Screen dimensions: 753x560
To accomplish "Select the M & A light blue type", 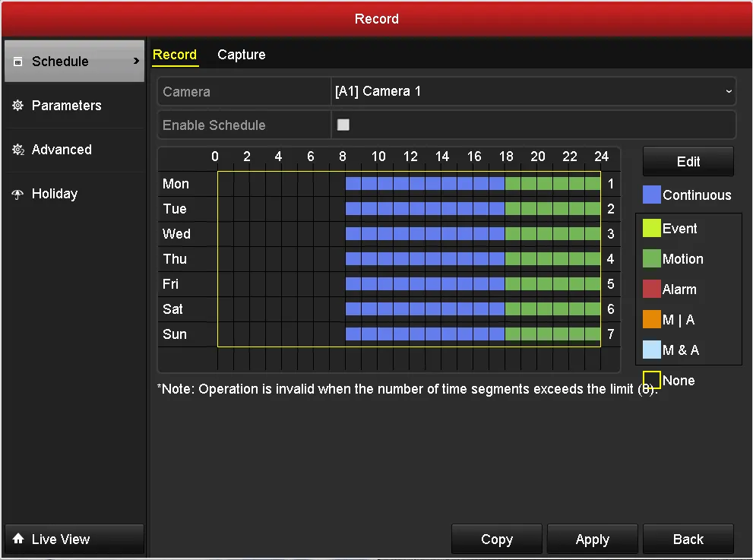I will pos(652,350).
